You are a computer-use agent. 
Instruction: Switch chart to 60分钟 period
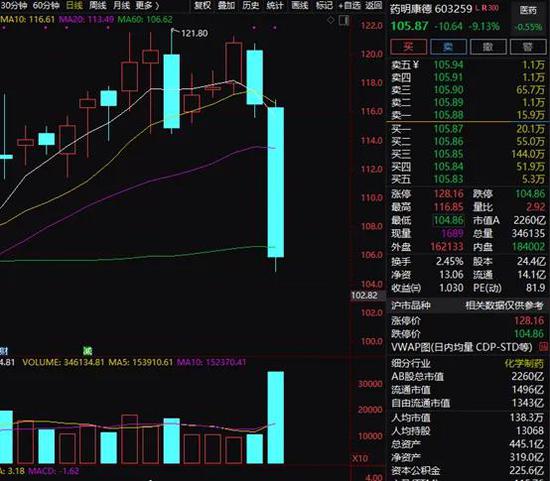[46, 6]
